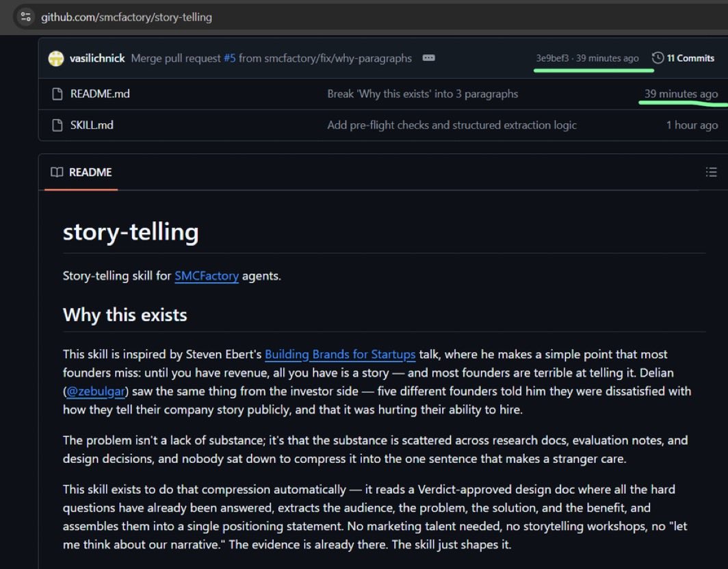
Task: Click the README.md file icon
Action: 57,94
